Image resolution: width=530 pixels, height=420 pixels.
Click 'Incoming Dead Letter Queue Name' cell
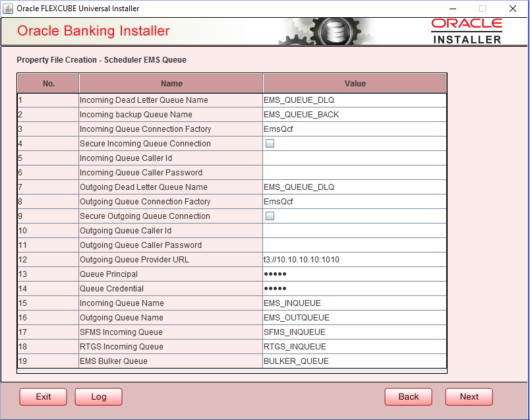171,100
